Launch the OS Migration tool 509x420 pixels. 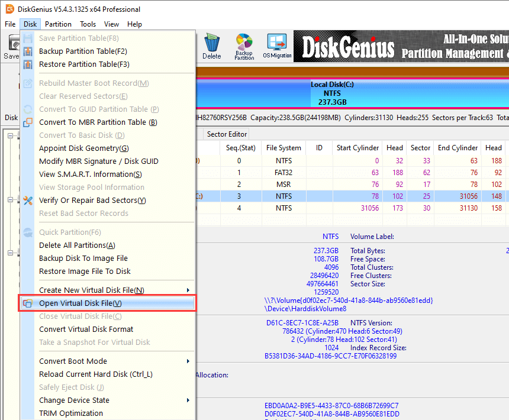tap(276, 46)
